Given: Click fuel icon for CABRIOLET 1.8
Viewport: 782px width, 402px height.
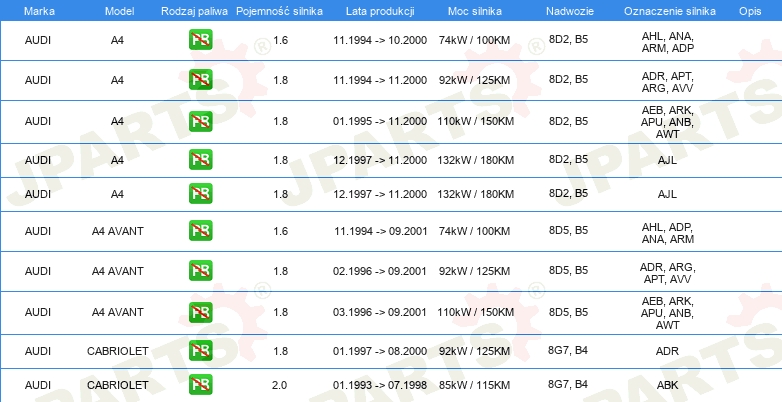Looking at the screenshot, I should click(200, 351).
